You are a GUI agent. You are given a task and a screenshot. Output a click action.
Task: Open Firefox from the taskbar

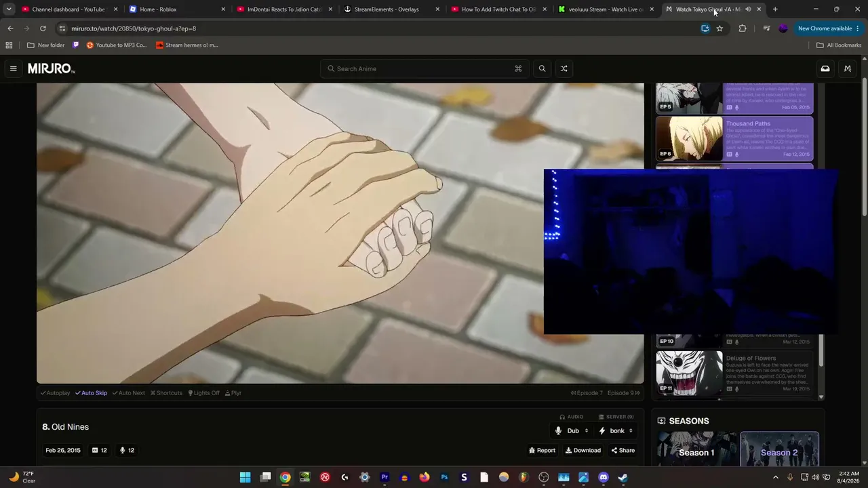(425, 477)
